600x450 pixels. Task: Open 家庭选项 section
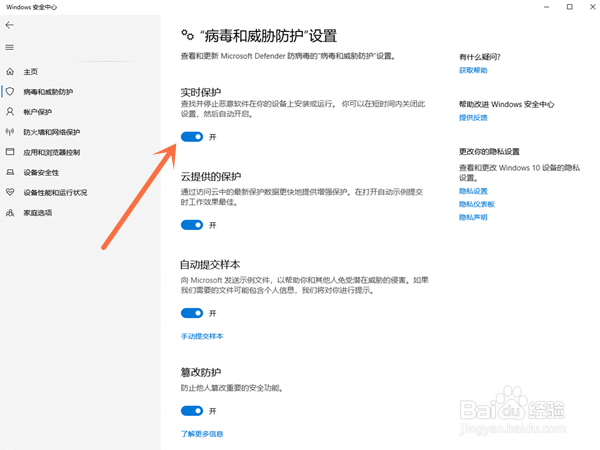37,213
